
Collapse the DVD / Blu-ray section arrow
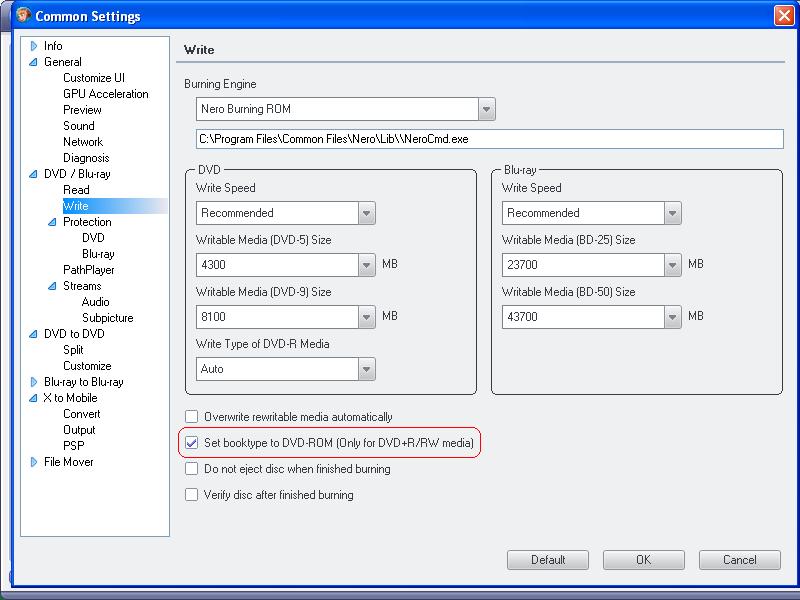[34, 174]
